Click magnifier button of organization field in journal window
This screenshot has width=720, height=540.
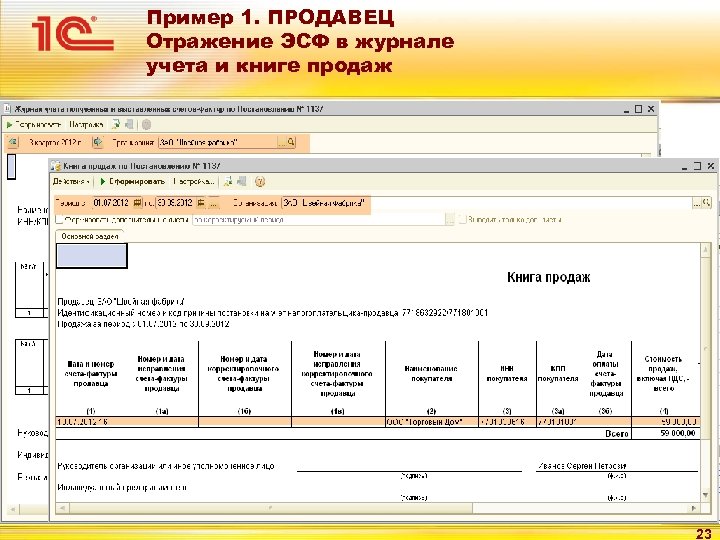point(291,142)
